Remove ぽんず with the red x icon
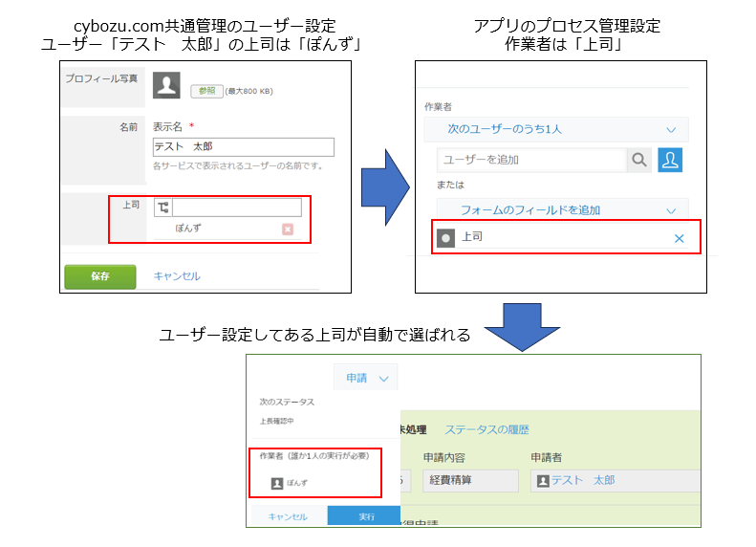756x547 pixels. pyautogui.click(x=288, y=230)
